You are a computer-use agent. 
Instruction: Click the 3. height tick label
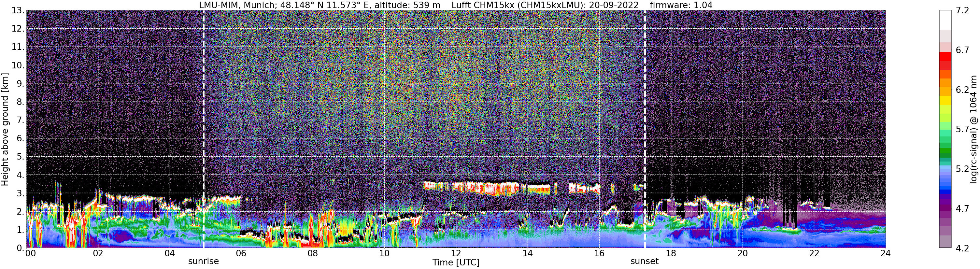[x=21, y=193]
